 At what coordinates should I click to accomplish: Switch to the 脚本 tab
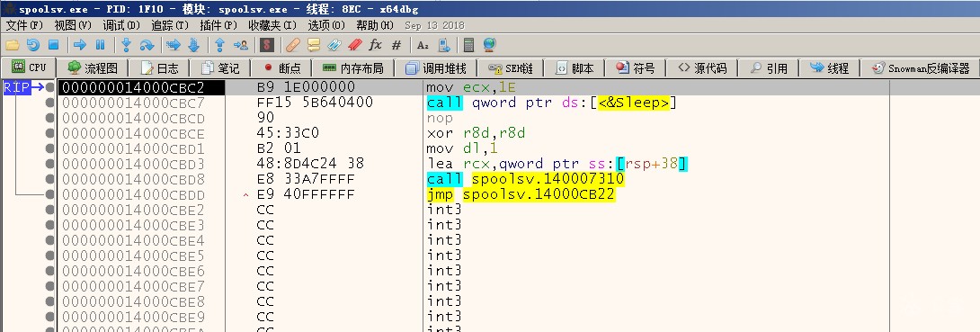pos(575,68)
